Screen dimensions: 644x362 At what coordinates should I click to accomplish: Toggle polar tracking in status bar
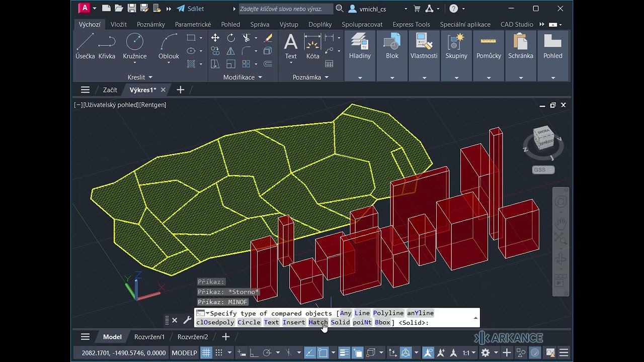pyautogui.click(x=267, y=353)
